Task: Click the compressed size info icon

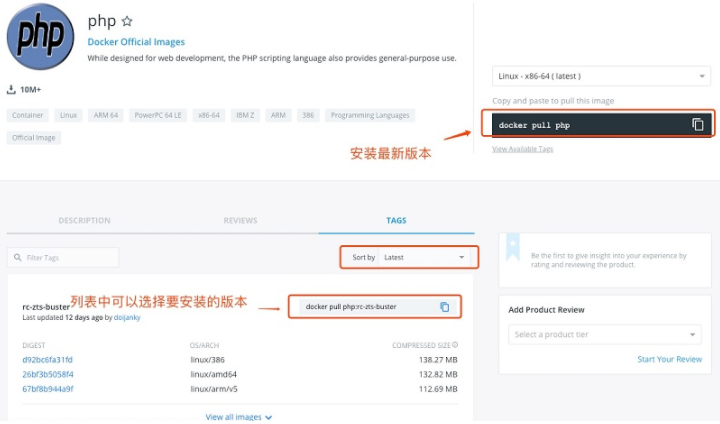Action: coord(455,345)
